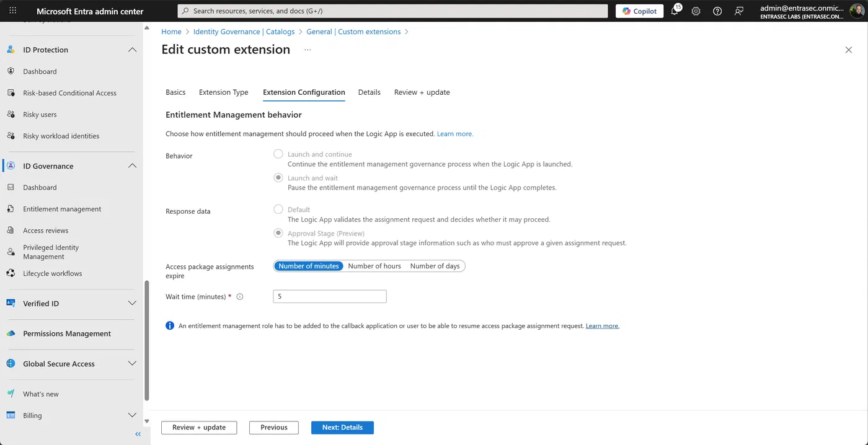Image resolution: width=868 pixels, height=445 pixels.
Task: Click Risky workload identities icon
Action: point(11,136)
